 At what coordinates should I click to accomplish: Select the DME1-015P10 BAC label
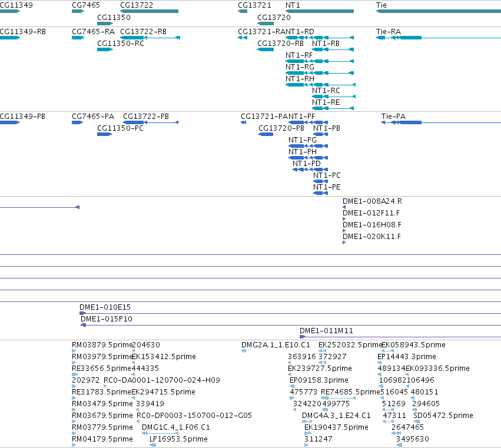pos(107,319)
